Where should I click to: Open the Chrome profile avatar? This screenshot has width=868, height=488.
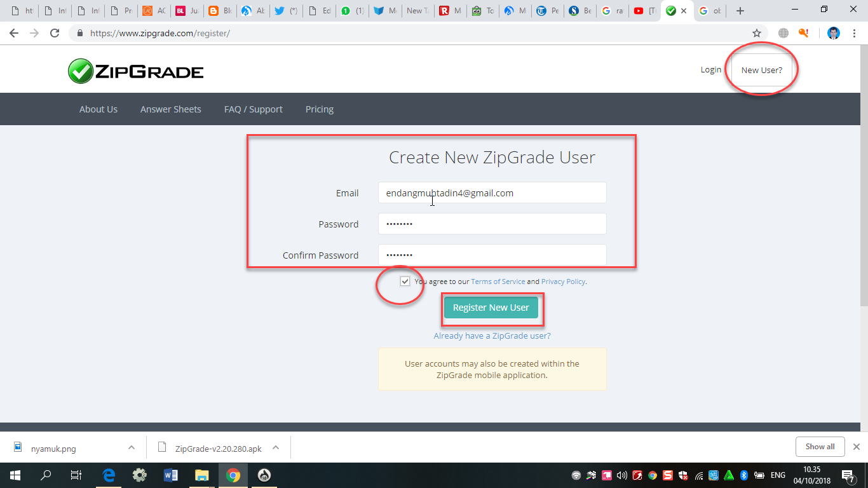point(834,33)
